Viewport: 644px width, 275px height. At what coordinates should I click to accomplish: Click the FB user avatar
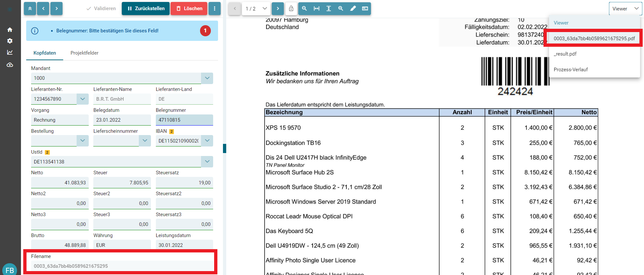click(x=9, y=270)
